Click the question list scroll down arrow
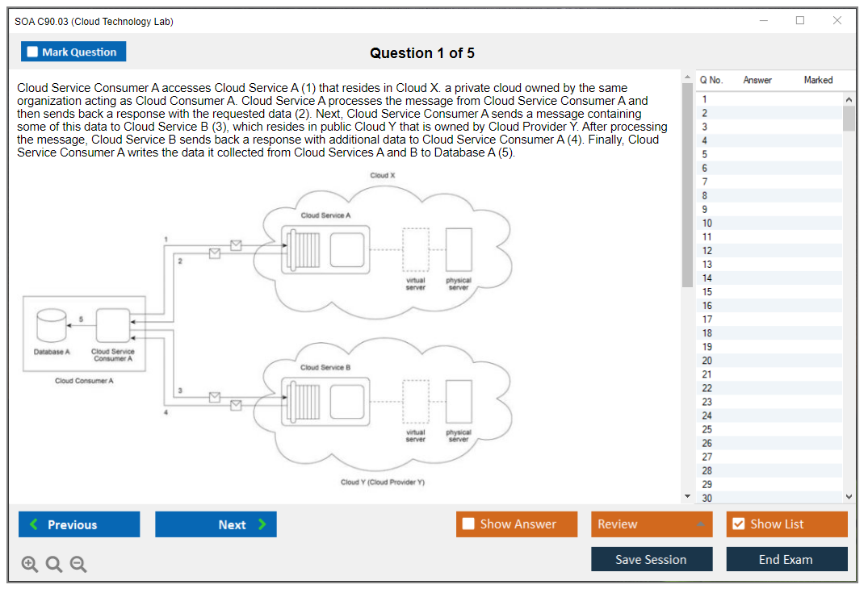This screenshot has height=593, width=868. pyautogui.click(x=849, y=497)
